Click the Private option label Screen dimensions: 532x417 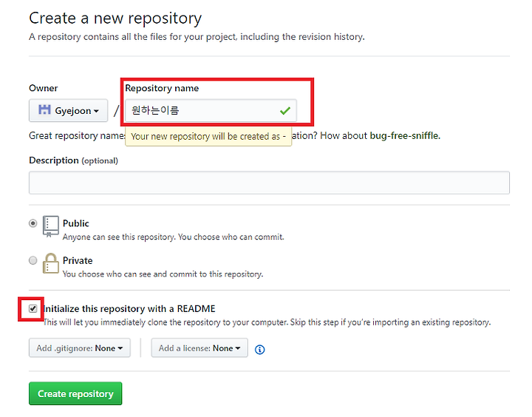click(78, 260)
